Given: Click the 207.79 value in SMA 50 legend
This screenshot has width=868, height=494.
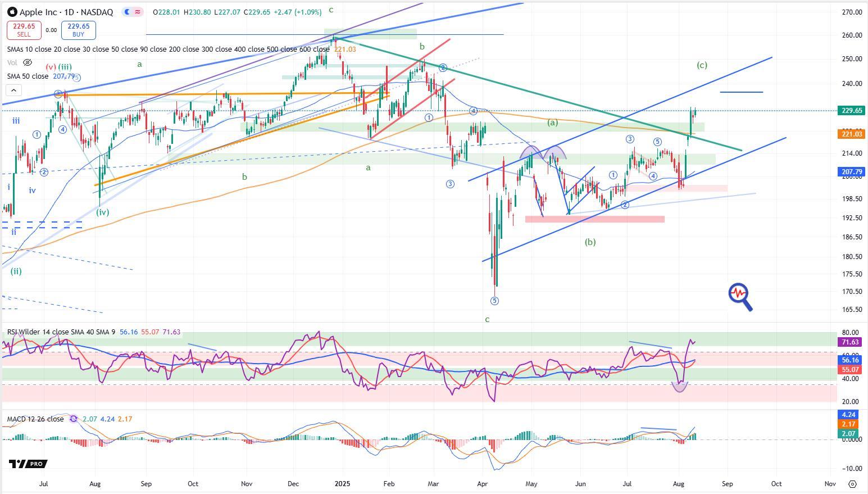Looking at the screenshot, I should click(63, 76).
